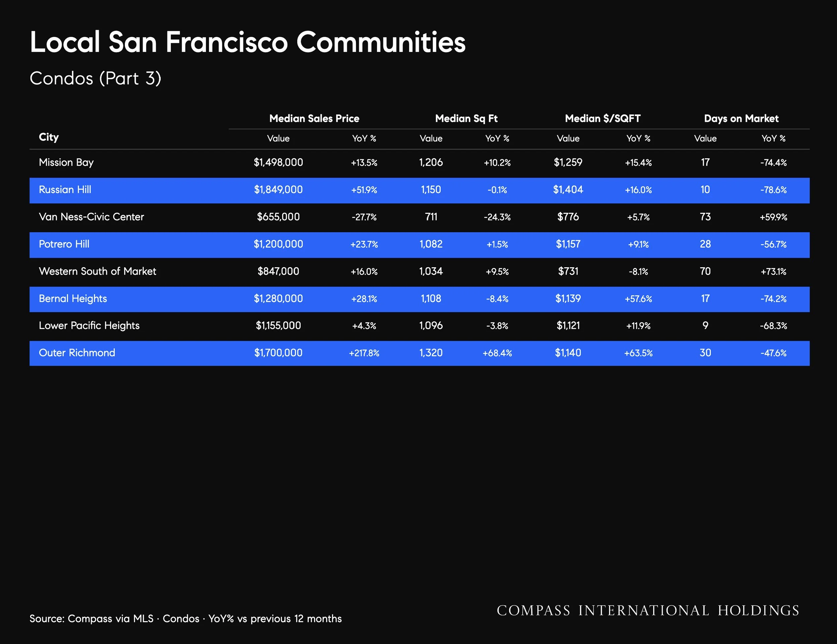Screen dimensions: 837x644
Task: Select the Outer Richmond city name
Action: (77, 353)
